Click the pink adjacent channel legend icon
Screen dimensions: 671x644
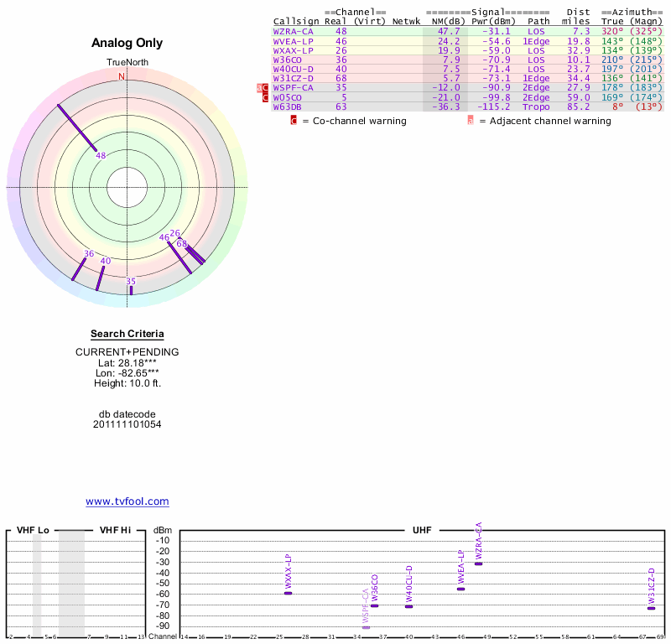point(471,121)
